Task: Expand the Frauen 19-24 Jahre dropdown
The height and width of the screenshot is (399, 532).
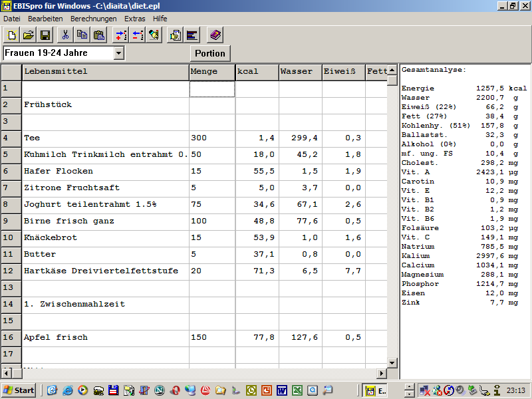Action: (119, 53)
